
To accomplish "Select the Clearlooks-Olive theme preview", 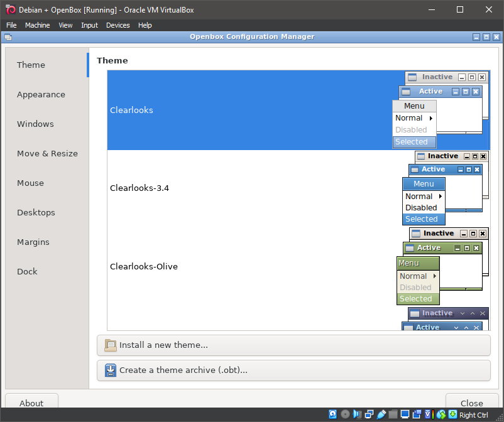I will click(189, 266).
